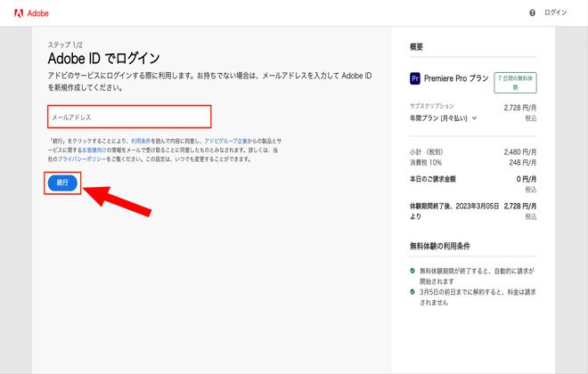Open help via the question mark icon
Image resolution: width=588 pixels, height=374 pixels.
click(533, 12)
